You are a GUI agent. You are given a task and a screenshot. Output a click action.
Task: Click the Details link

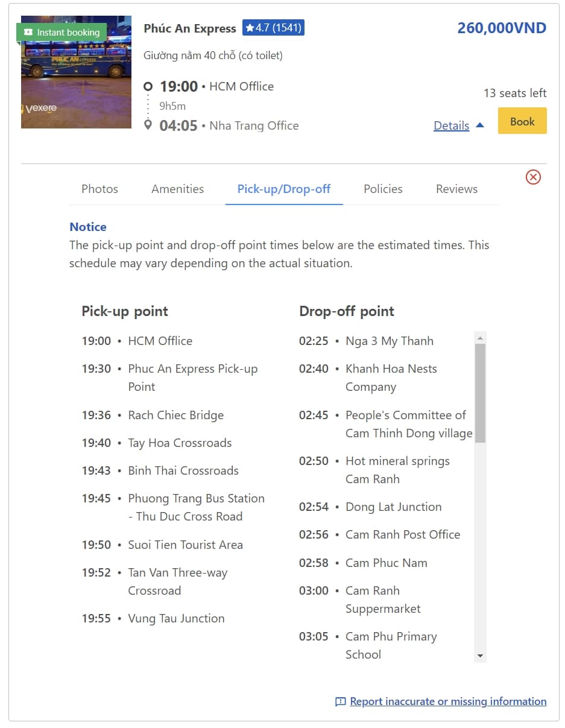coord(451,125)
